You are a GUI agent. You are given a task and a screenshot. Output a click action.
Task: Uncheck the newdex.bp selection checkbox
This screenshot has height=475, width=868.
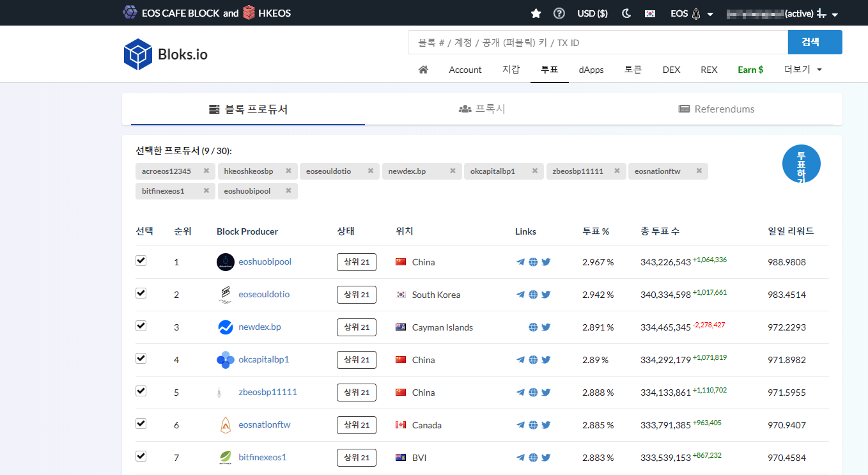141,326
